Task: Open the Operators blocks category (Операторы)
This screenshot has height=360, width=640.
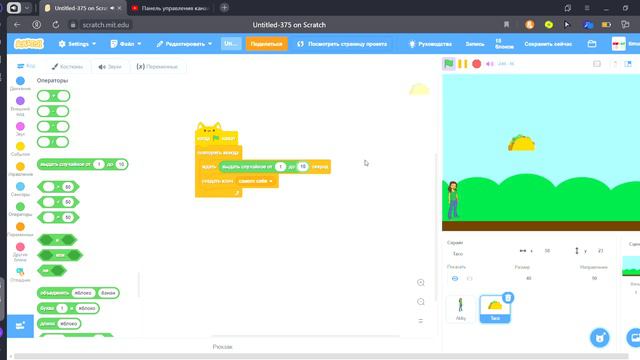Action: coord(20,209)
